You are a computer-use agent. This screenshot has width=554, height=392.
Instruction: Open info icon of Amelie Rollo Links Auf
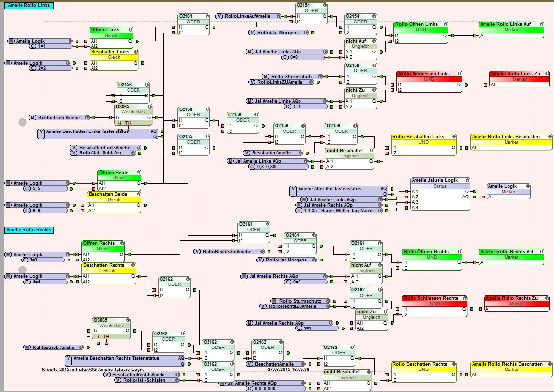click(x=541, y=24)
